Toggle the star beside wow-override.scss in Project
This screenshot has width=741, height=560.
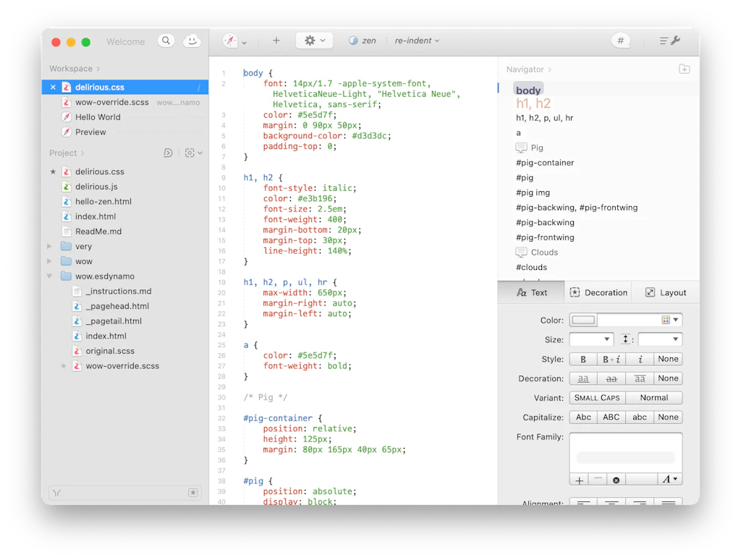(64, 366)
